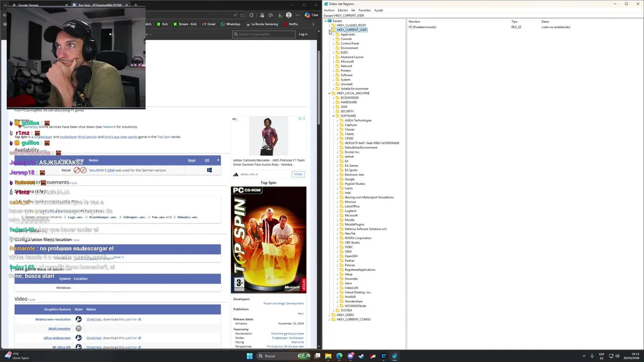
Task: Expand the AppEvents key
Action: 334,34
